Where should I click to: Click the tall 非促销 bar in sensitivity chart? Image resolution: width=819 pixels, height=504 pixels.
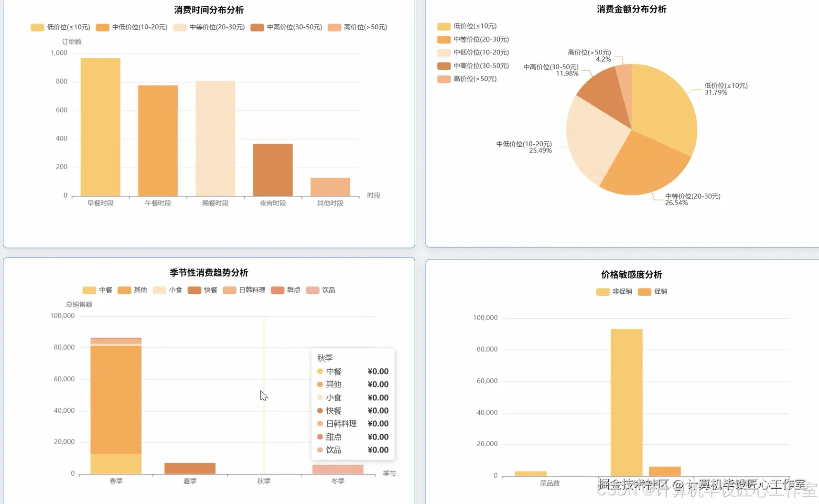626,402
